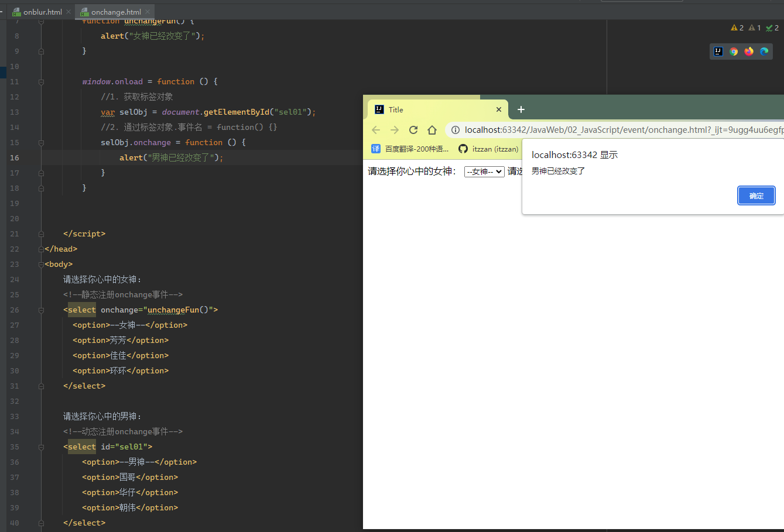Collapse closing brace marker at line 9
Screen dimensions: 784x532
click(x=41, y=52)
